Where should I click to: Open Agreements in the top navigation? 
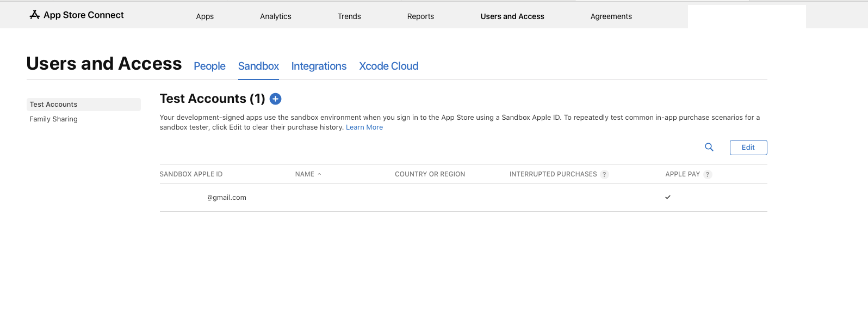click(x=611, y=16)
